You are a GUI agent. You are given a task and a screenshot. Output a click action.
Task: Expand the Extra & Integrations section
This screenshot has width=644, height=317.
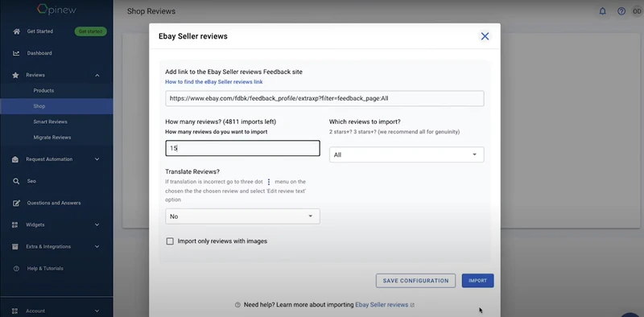click(x=97, y=247)
